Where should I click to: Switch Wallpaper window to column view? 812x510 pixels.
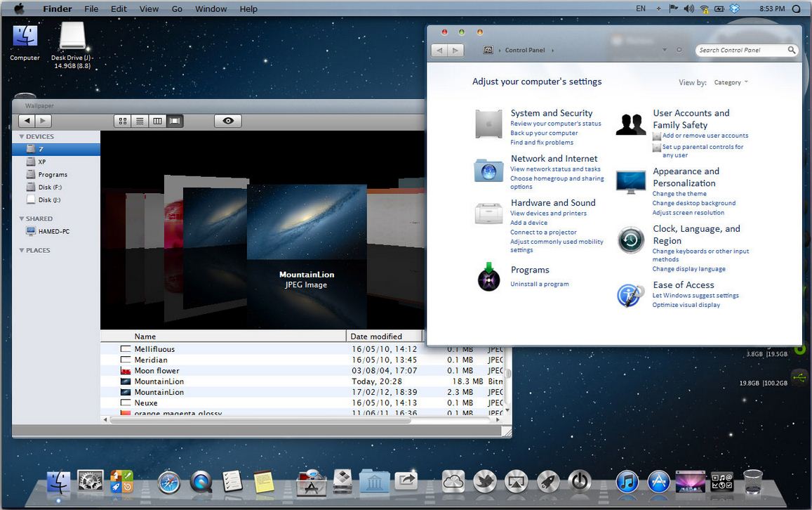click(157, 121)
